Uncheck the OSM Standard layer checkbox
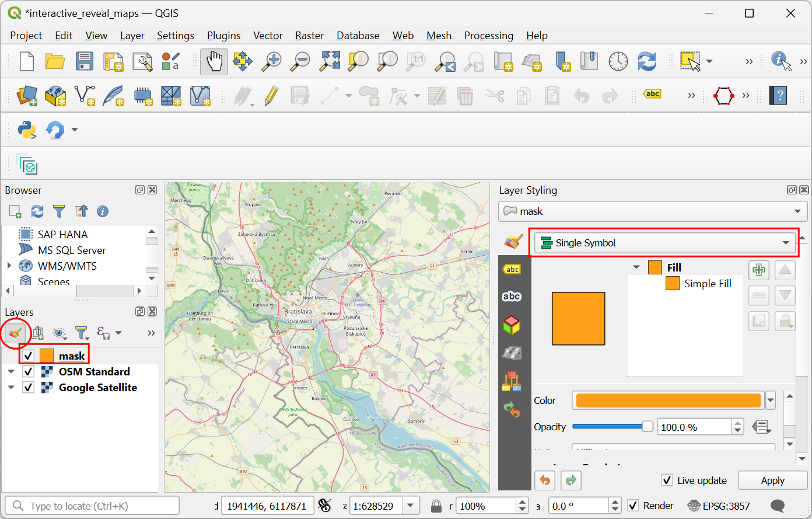This screenshot has width=812, height=519. (28, 372)
